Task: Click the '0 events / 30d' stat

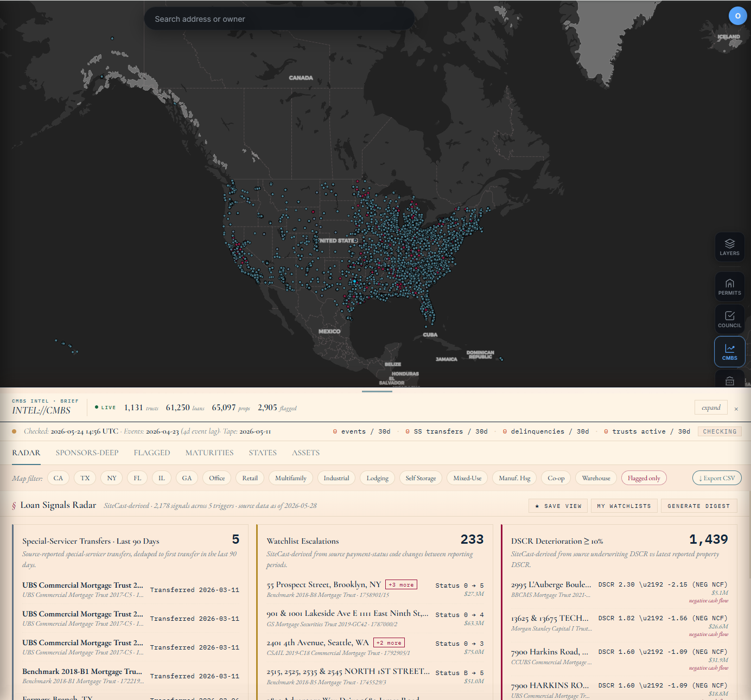Action: [x=362, y=431]
